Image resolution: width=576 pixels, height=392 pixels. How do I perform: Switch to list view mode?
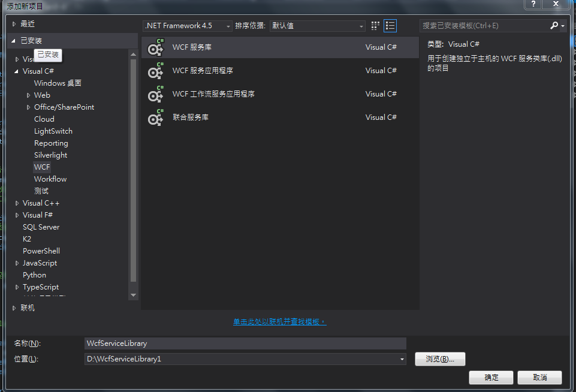pyautogui.click(x=390, y=26)
